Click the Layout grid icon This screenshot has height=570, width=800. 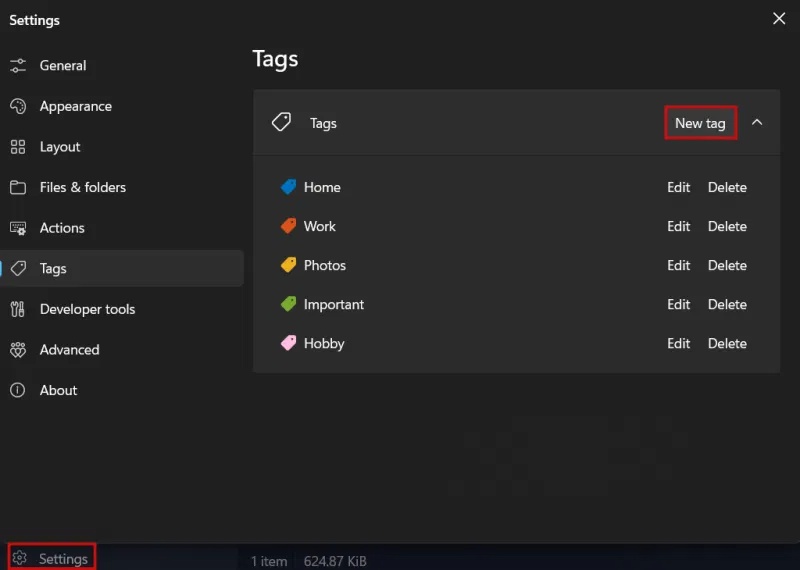coord(18,147)
